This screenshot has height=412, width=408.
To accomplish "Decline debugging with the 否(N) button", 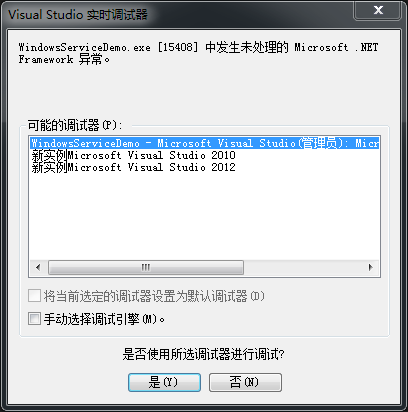I will [245, 382].
